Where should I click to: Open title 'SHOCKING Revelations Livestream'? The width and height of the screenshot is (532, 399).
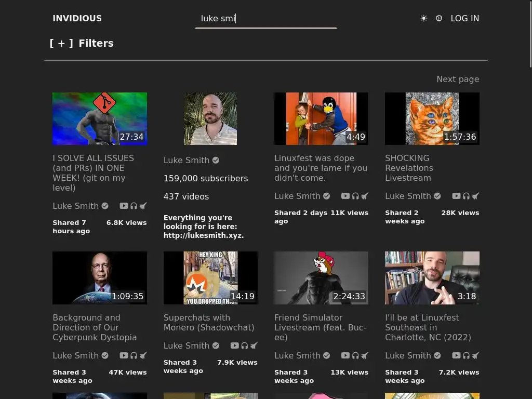click(x=409, y=168)
